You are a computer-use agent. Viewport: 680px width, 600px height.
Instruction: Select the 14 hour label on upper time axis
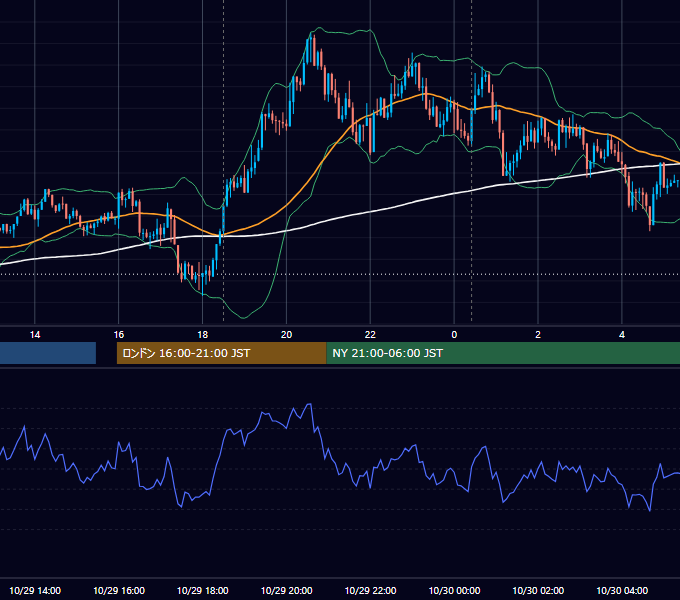tap(35, 335)
